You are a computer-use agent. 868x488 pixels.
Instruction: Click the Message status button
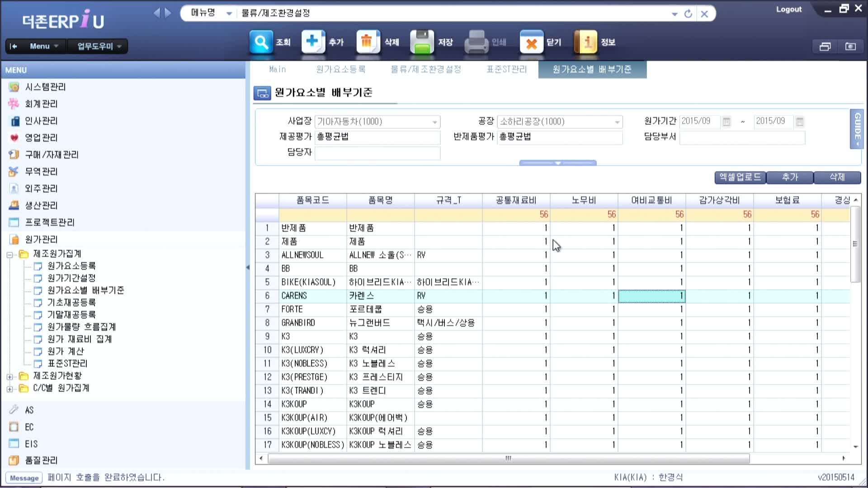(24, 478)
